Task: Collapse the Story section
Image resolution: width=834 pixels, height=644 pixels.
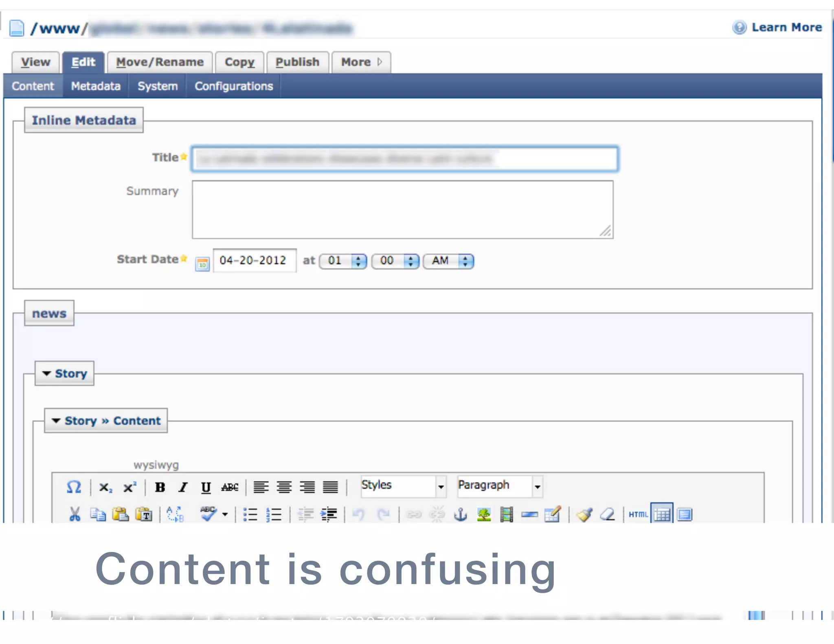Action: [64, 373]
